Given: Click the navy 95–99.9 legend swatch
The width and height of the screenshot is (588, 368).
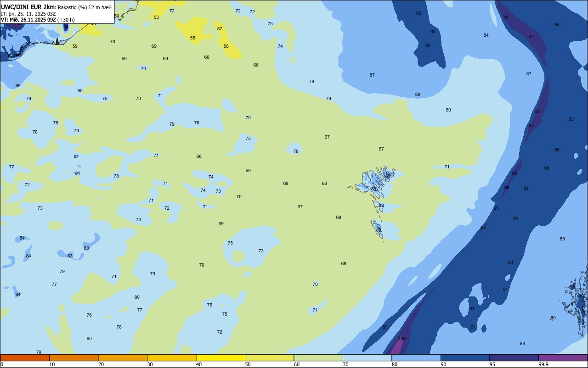Looking at the screenshot, I should tap(514, 357).
